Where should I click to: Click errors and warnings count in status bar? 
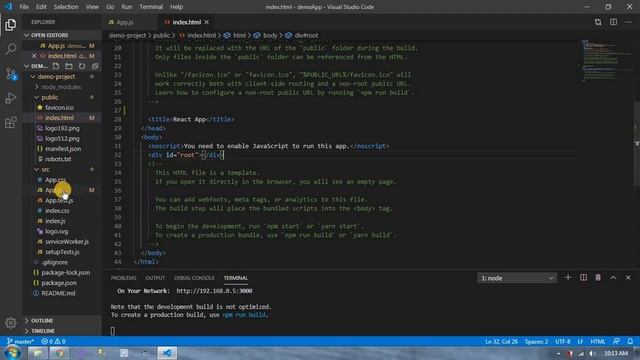53,341
